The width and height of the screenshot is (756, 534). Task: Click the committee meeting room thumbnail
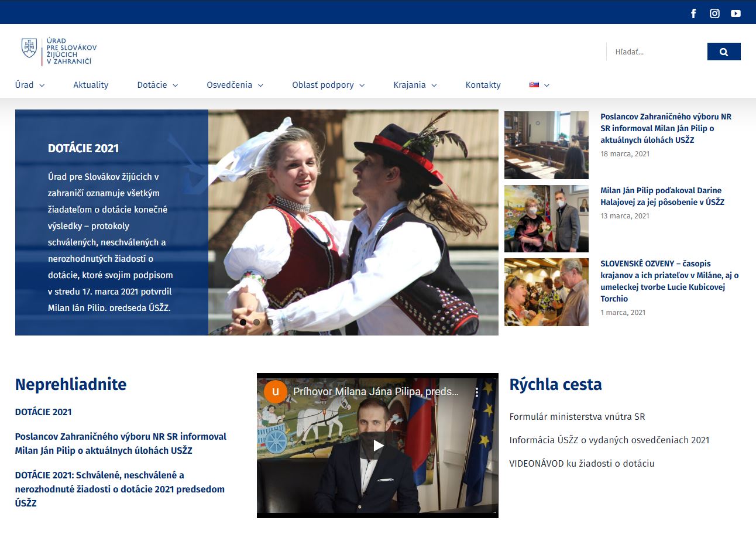(x=547, y=145)
